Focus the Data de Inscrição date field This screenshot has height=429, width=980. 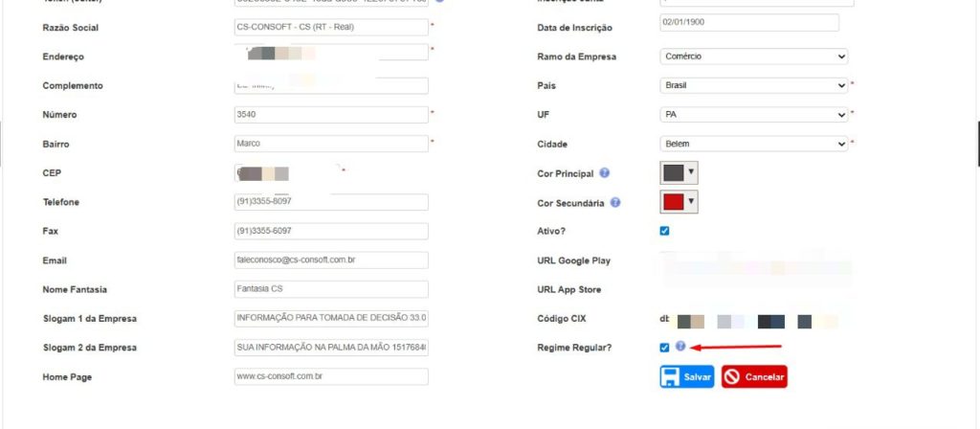pos(748,22)
